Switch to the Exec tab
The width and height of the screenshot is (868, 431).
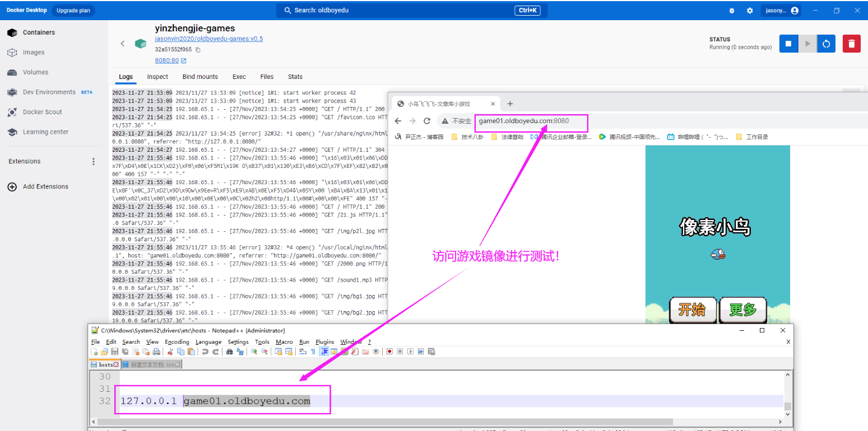pos(239,77)
